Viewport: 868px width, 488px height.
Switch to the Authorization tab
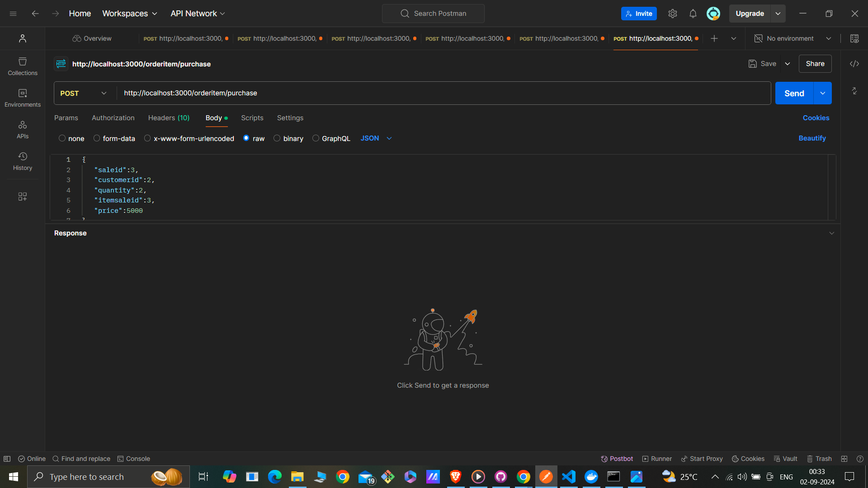click(x=113, y=118)
